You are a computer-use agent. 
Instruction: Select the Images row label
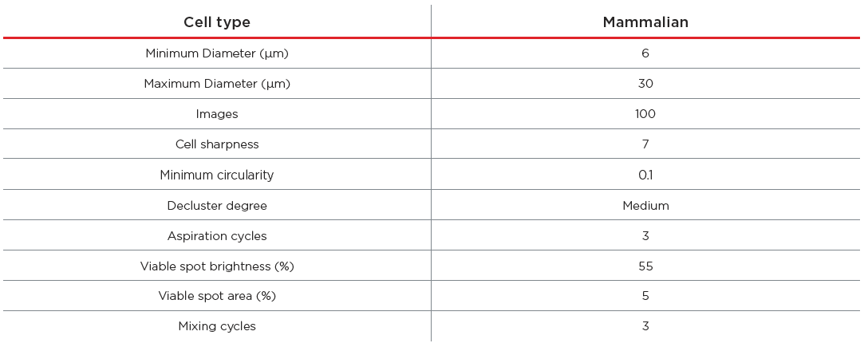pyautogui.click(x=217, y=114)
